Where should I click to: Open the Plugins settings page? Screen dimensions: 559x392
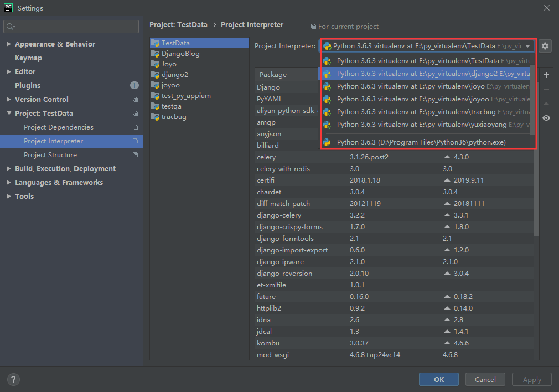[28, 86]
